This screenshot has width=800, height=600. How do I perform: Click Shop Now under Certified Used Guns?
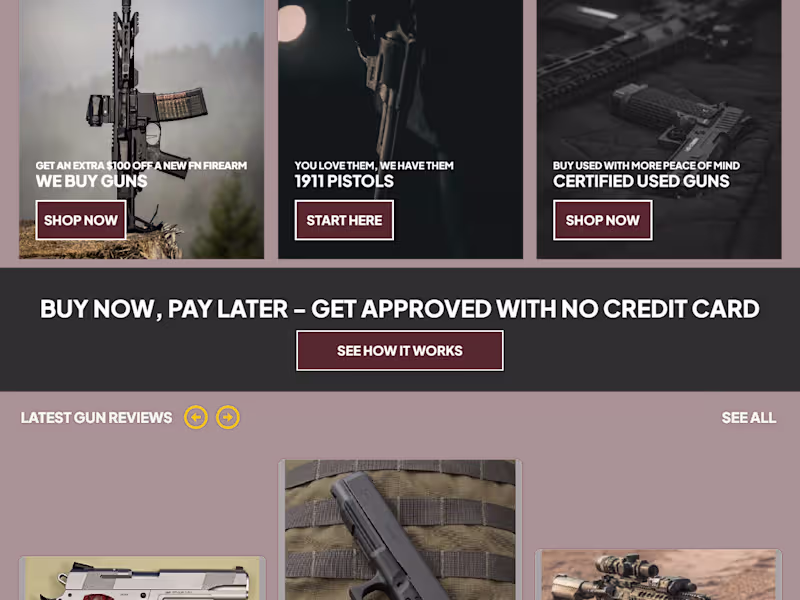[603, 220]
